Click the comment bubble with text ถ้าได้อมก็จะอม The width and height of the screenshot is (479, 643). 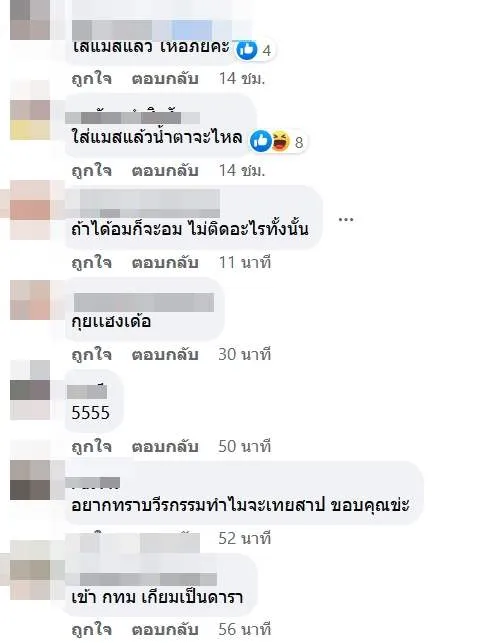tap(194, 216)
